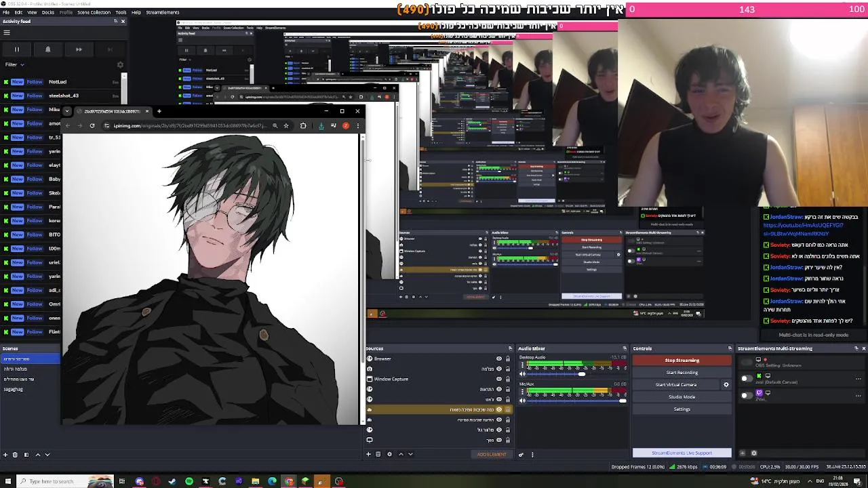Delete selected source with trash icon
The height and width of the screenshot is (488, 868).
click(x=378, y=454)
